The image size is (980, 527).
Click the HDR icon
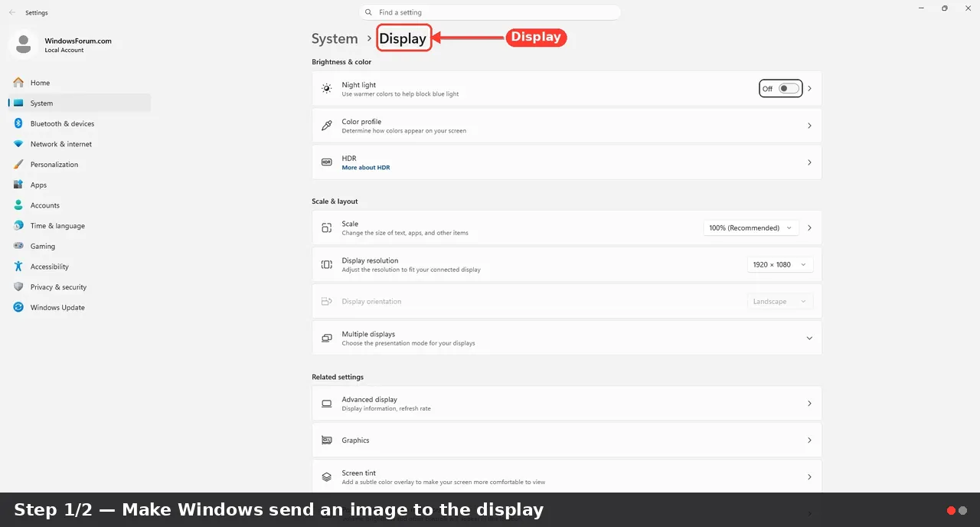click(x=327, y=162)
